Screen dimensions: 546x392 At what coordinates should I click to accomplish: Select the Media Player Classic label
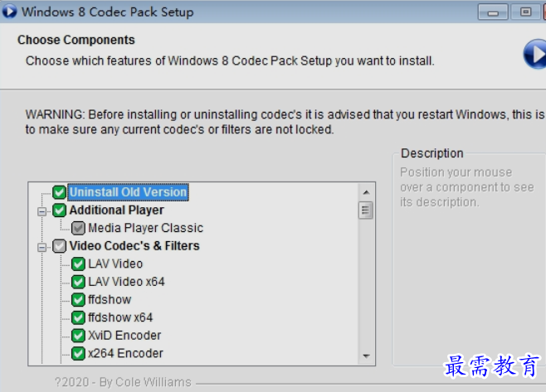tap(145, 228)
